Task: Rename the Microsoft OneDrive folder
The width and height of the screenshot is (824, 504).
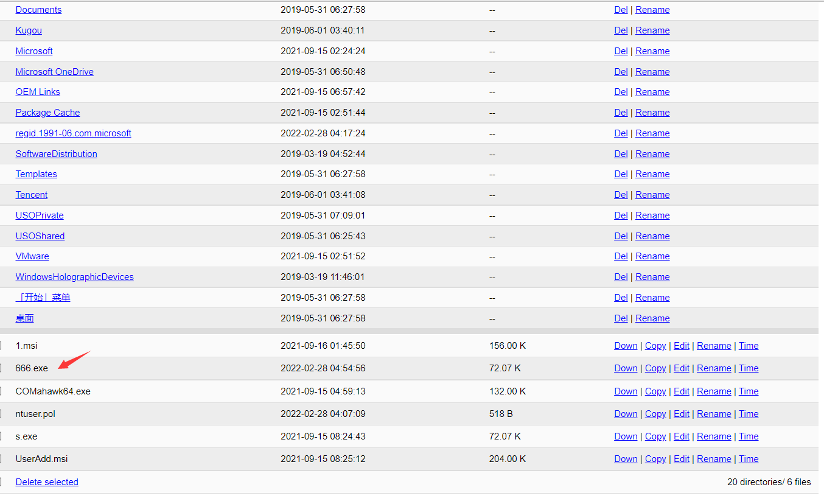Action: coord(652,72)
